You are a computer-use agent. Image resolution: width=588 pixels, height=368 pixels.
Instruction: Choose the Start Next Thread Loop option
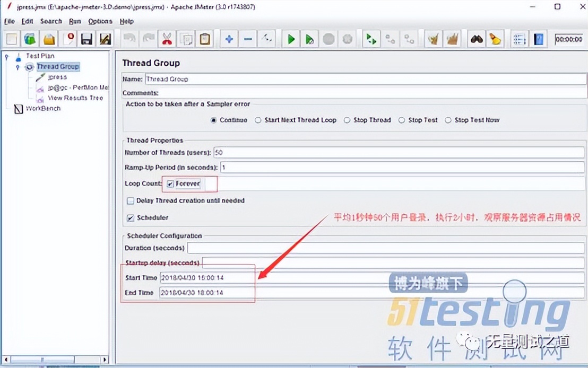click(257, 120)
